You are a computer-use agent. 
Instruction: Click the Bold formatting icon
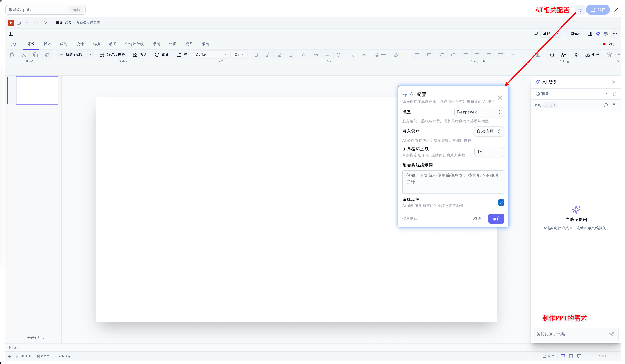pos(256,55)
